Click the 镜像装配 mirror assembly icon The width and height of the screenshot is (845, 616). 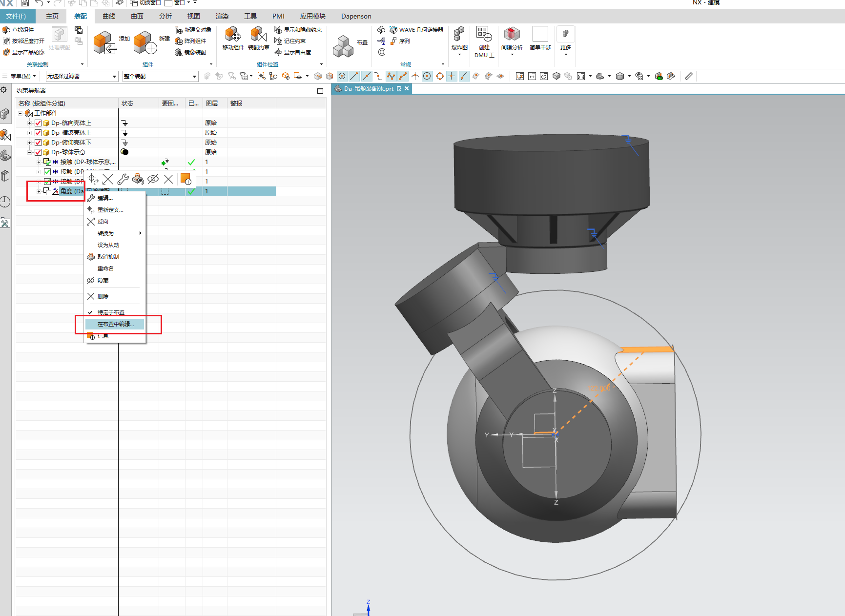pos(179,52)
